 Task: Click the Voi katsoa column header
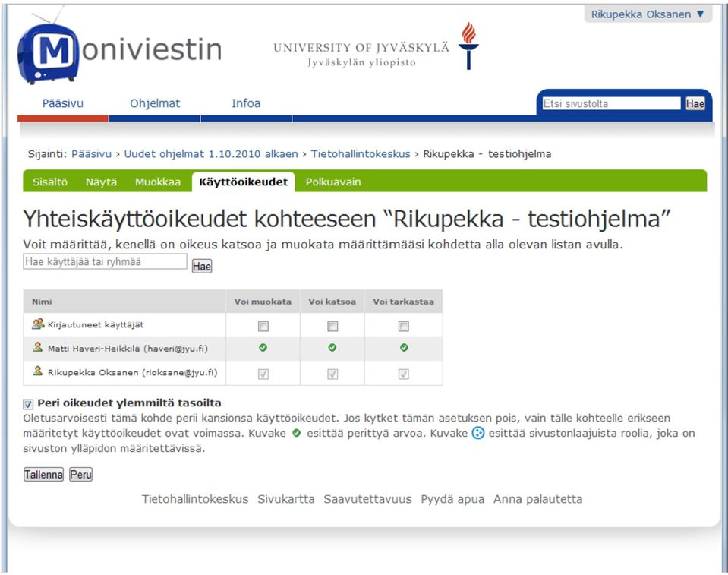pyautogui.click(x=332, y=302)
